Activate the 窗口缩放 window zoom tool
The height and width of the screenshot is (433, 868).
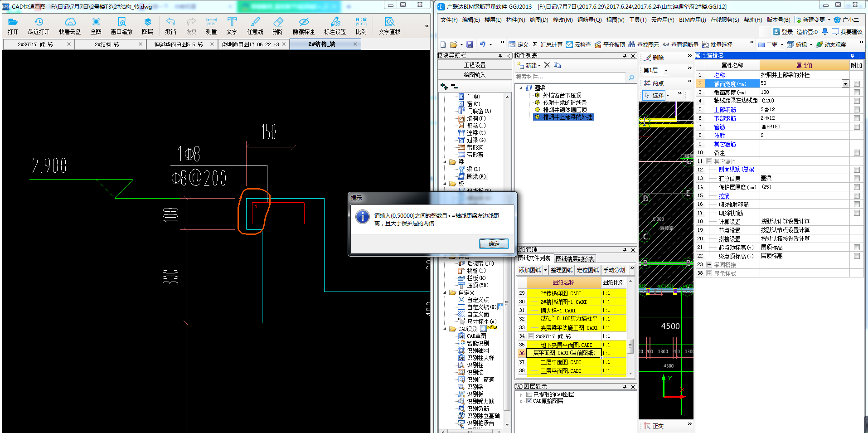(121, 26)
